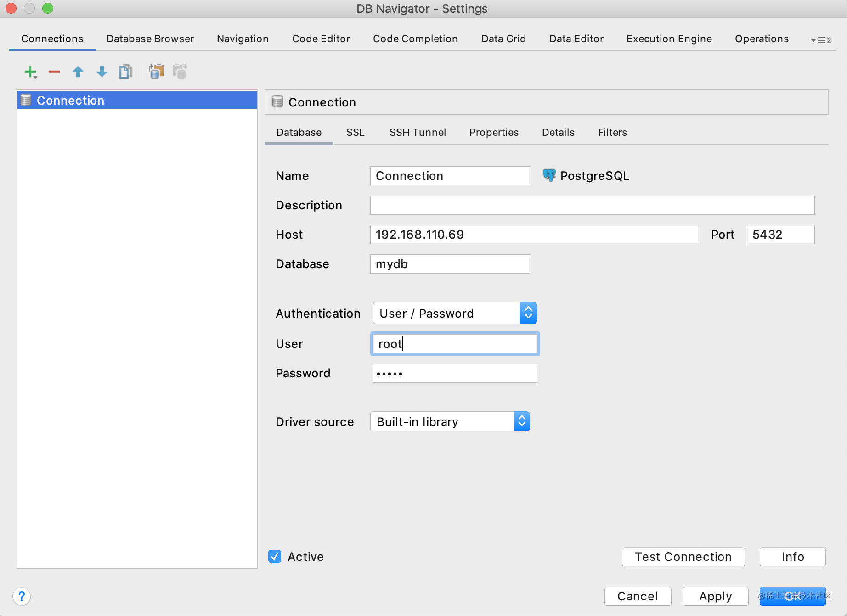Open the Database Browser tab
The width and height of the screenshot is (847, 616).
point(150,39)
